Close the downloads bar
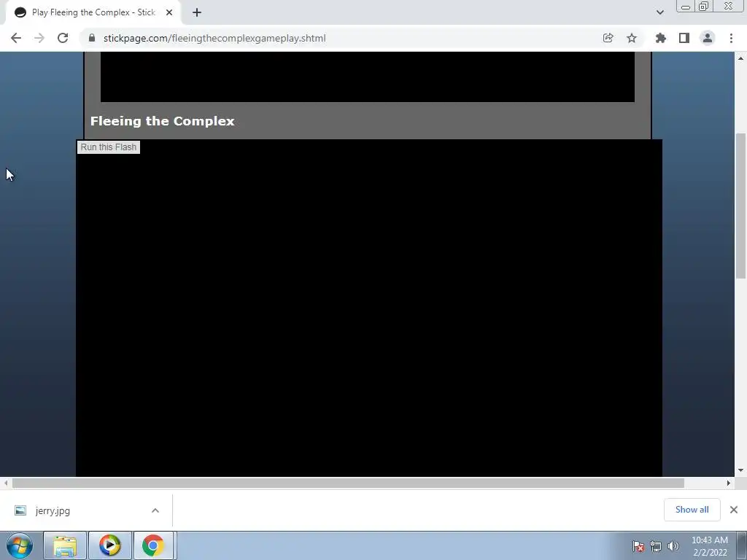This screenshot has width=747, height=560. [734, 510]
